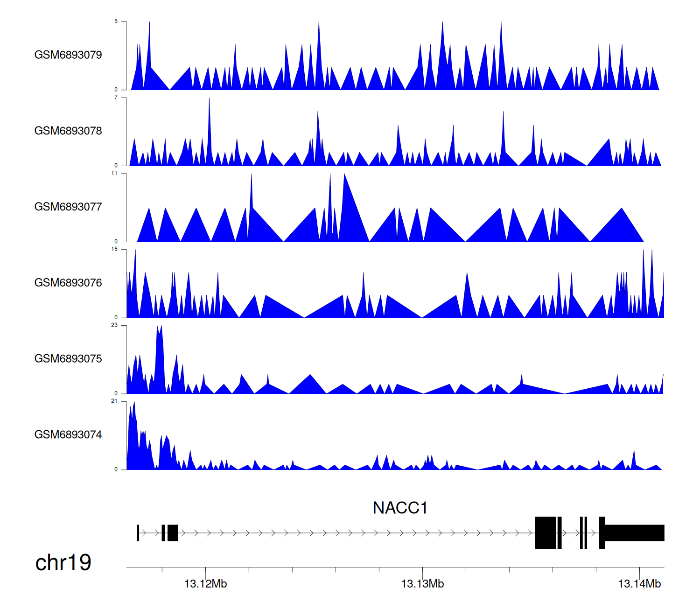Select the thin first exon of NACC1
The height and width of the screenshot is (616, 700).
(x=138, y=533)
